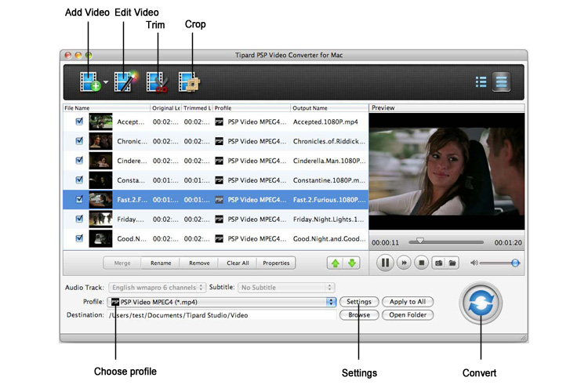The width and height of the screenshot is (588, 392).
Task: Open the Profile combo box
Action: click(x=222, y=302)
